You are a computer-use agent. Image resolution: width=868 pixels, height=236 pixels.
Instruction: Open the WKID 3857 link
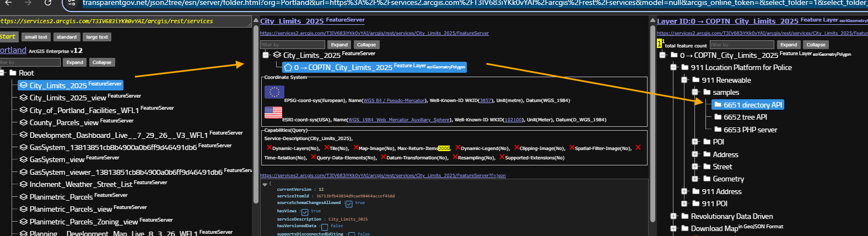[x=486, y=100]
